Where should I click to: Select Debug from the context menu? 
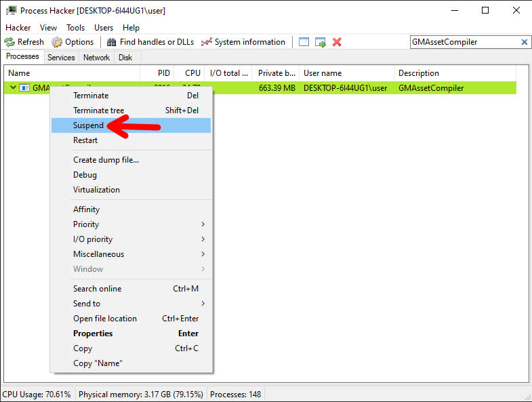click(x=131, y=175)
